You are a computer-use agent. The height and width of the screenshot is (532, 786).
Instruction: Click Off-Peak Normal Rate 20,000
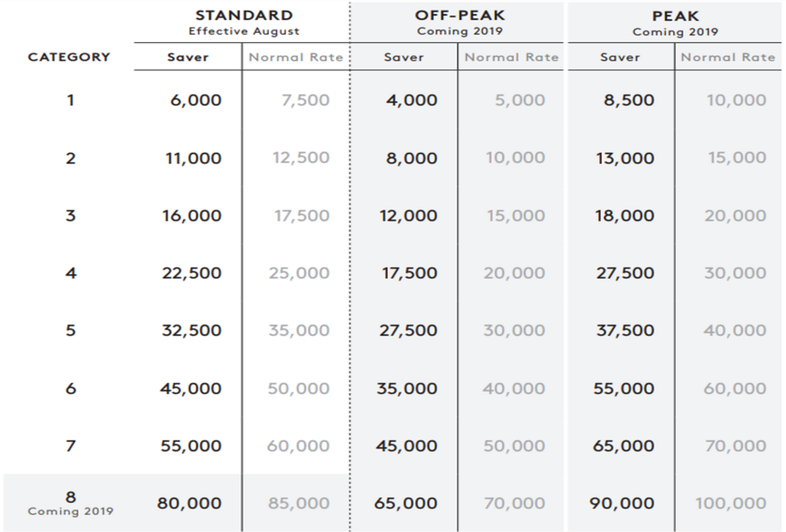click(x=514, y=273)
